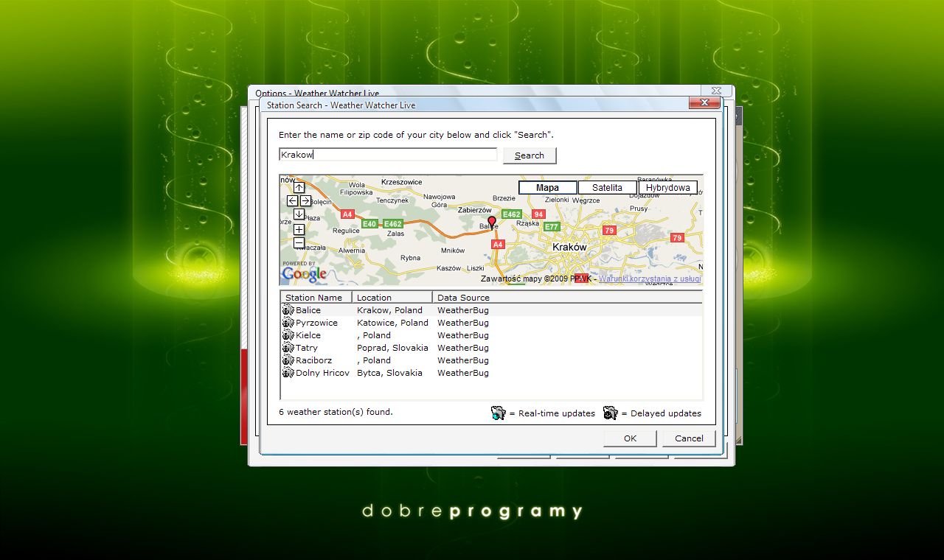The width and height of the screenshot is (944, 560).
Task: Click the city name input field
Action: (x=388, y=155)
